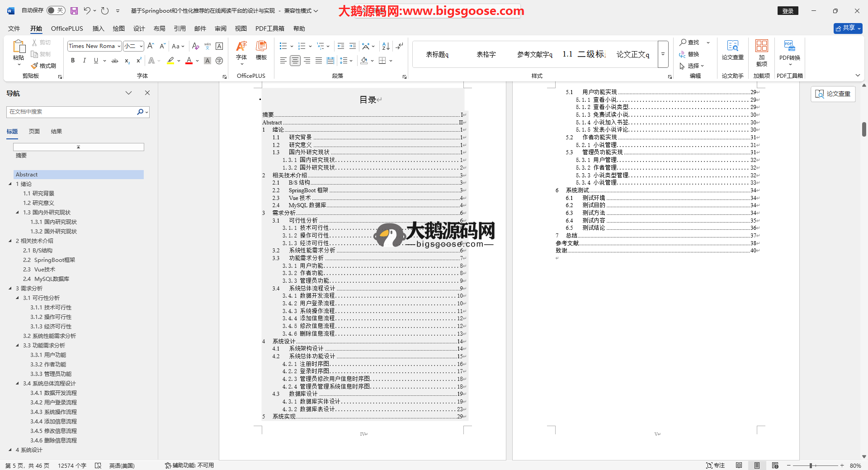Collapse the 3.4 系统总体流程设计 tree node
This screenshot has width=868, height=470.
pos(18,384)
